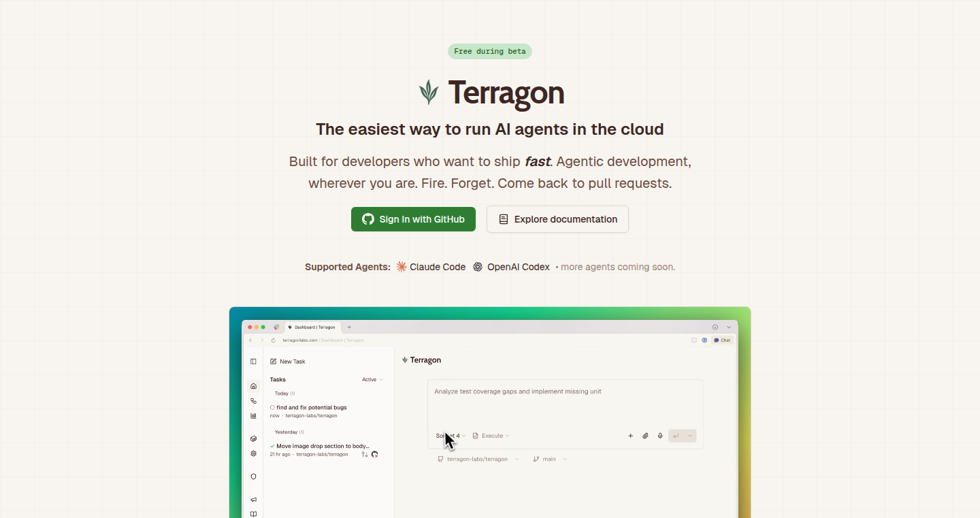Click the plus icon in the prompt box

630,436
